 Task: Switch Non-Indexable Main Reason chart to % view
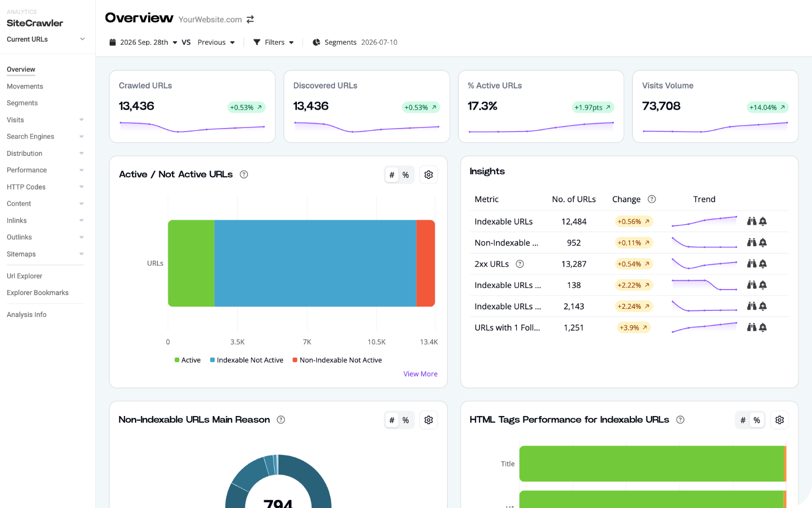point(406,420)
